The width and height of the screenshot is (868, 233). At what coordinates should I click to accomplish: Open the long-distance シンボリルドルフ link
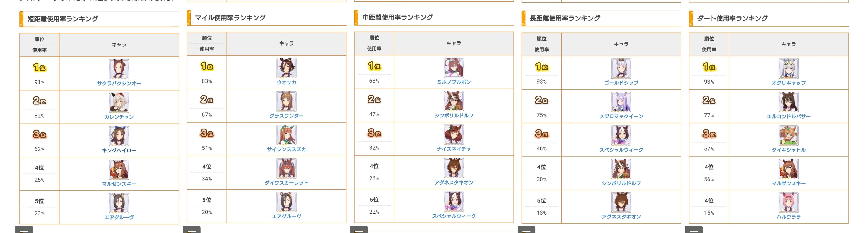621,183
